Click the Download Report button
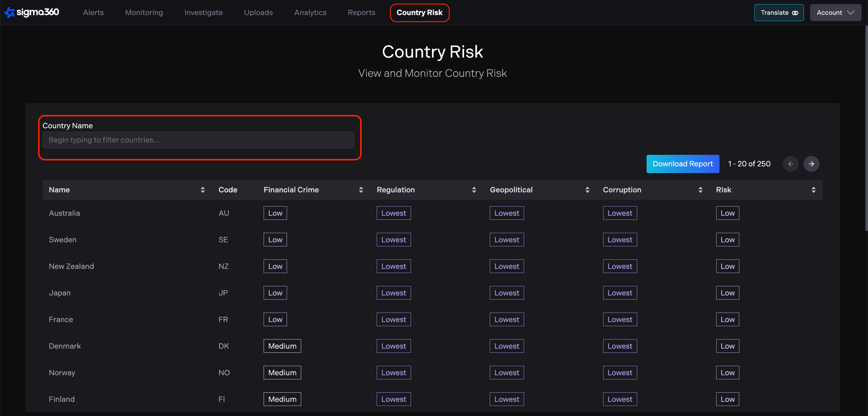Viewport: 868px width, 416px height. pos(682,164)
